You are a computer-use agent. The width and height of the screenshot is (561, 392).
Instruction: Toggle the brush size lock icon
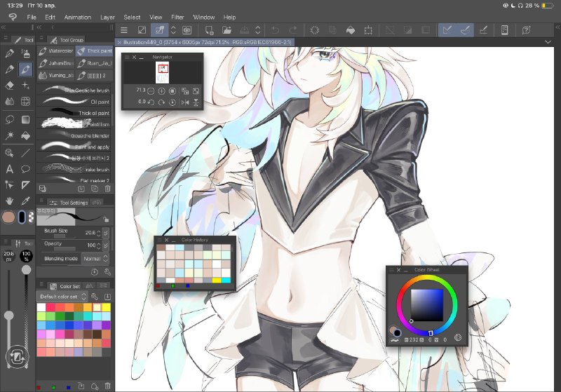point(106,219)
